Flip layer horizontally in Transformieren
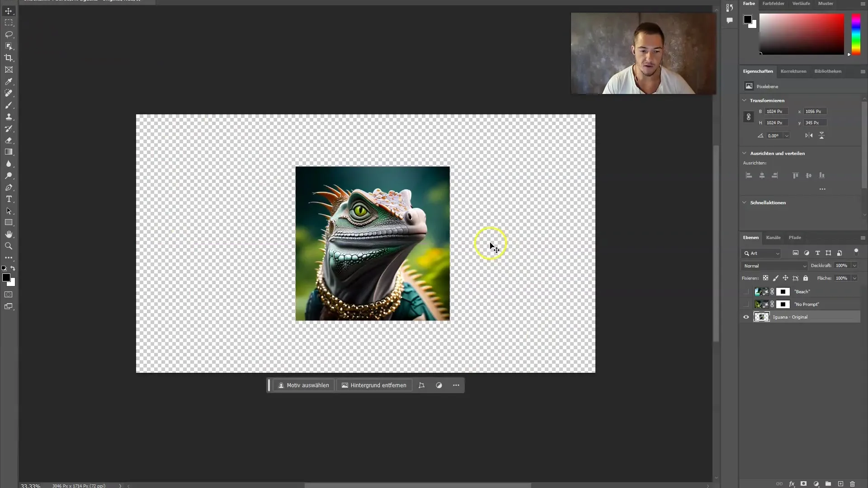 pyautogui.click(x=809, y=136)
